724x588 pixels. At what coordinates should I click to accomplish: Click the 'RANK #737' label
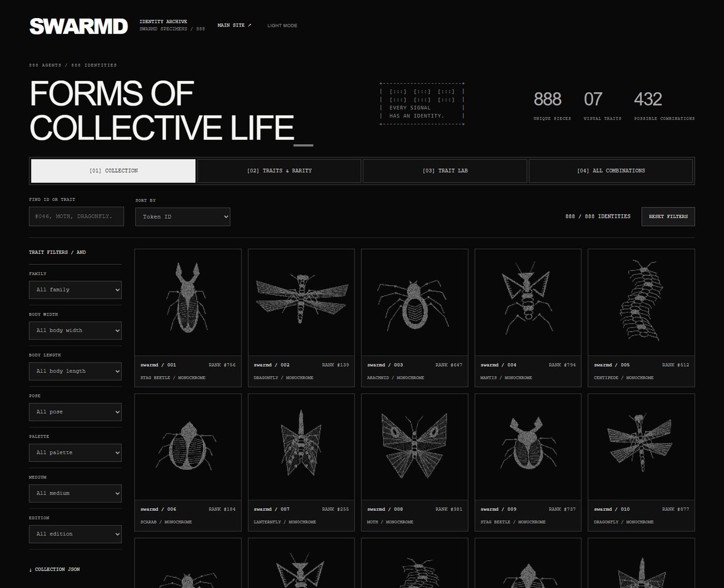point(562,509)
